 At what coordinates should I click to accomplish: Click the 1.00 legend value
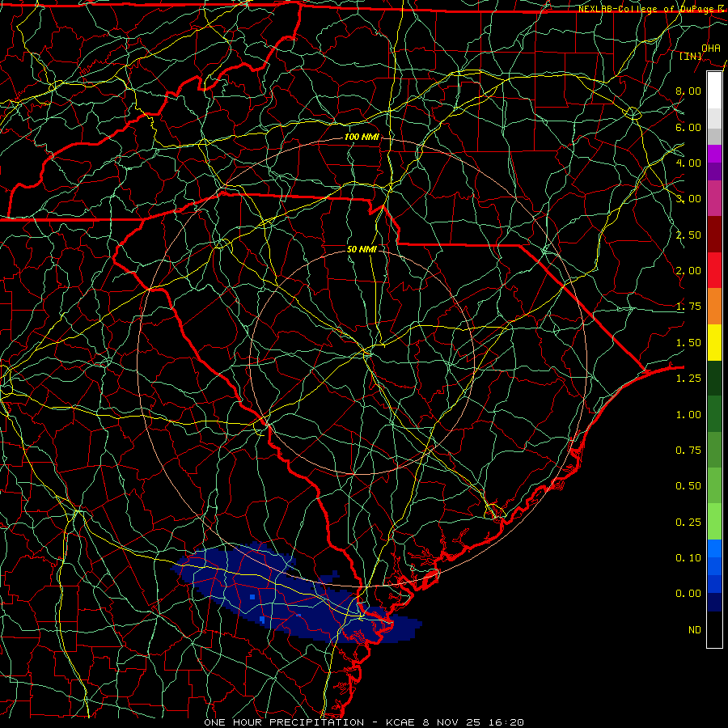[x=688, y=415]
